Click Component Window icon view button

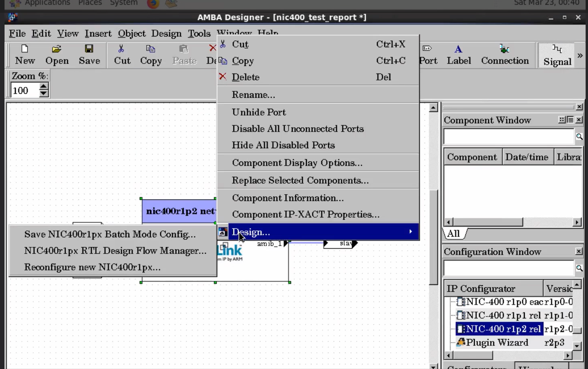562,120
